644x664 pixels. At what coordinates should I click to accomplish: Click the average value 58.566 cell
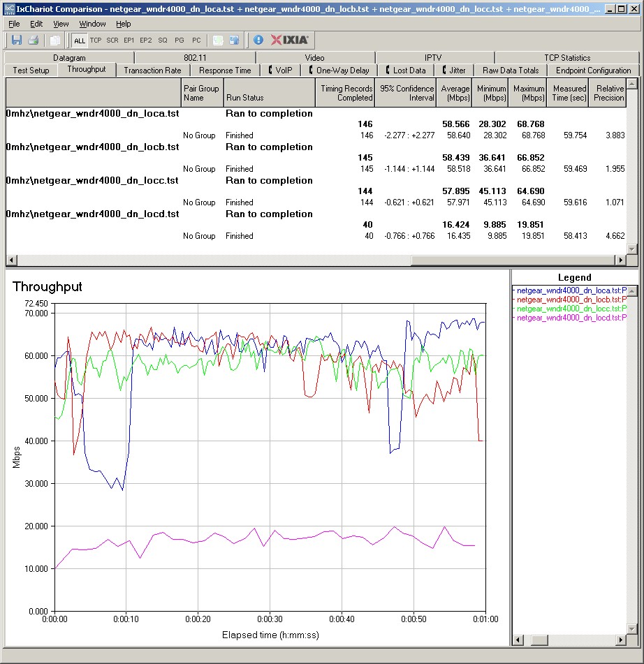[x=456, y=124]
